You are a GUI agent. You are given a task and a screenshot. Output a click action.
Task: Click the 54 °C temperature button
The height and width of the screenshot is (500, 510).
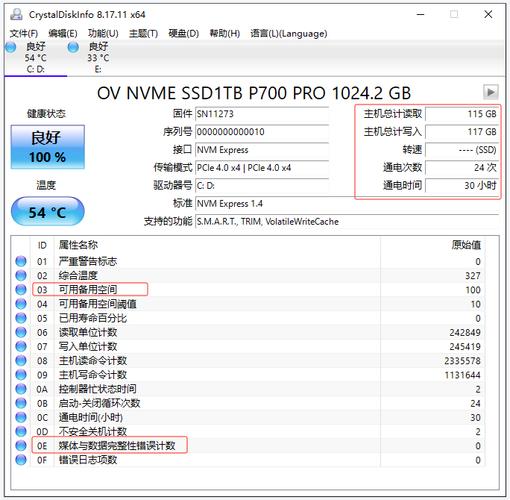click(x=48, y=211)
